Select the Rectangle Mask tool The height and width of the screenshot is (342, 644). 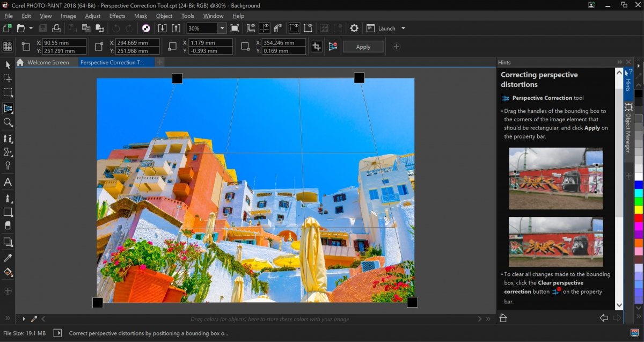pos(8,92)
